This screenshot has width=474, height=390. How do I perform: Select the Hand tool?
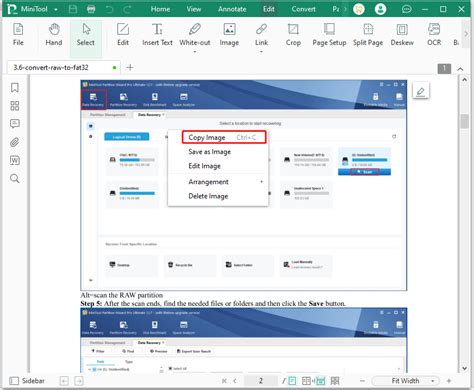tap(54, 34)
